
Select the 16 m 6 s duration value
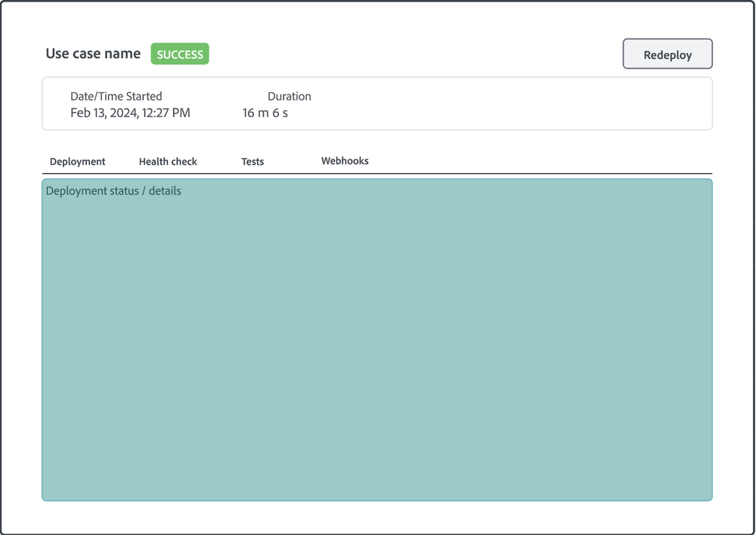point(265,113)
